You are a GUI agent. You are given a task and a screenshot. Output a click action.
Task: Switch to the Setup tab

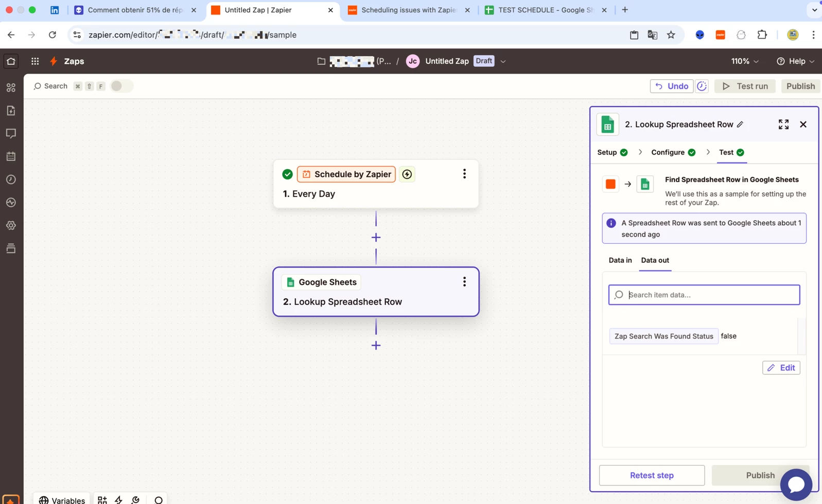[612, 152]
